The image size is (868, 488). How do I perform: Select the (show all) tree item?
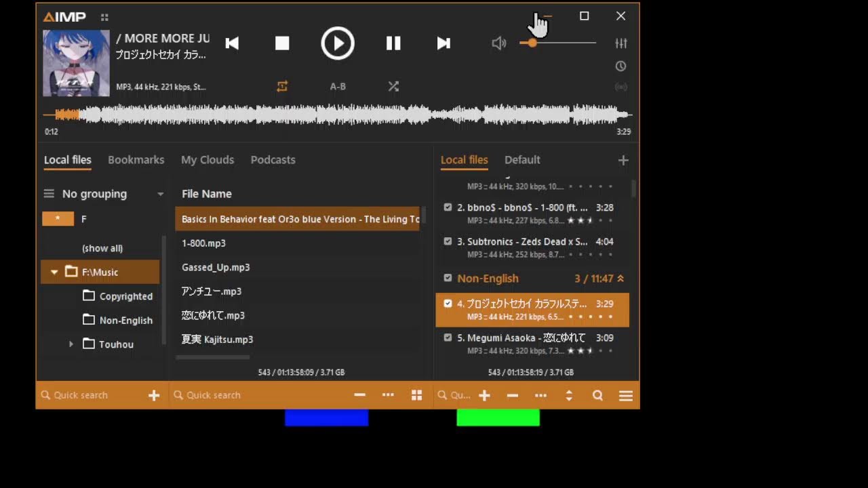click(x=102, y=248)
